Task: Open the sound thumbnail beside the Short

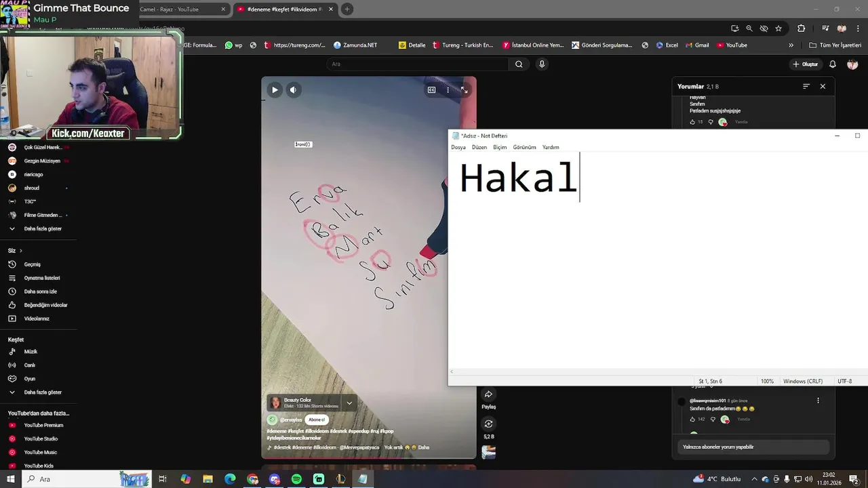Action: [488, 452]
